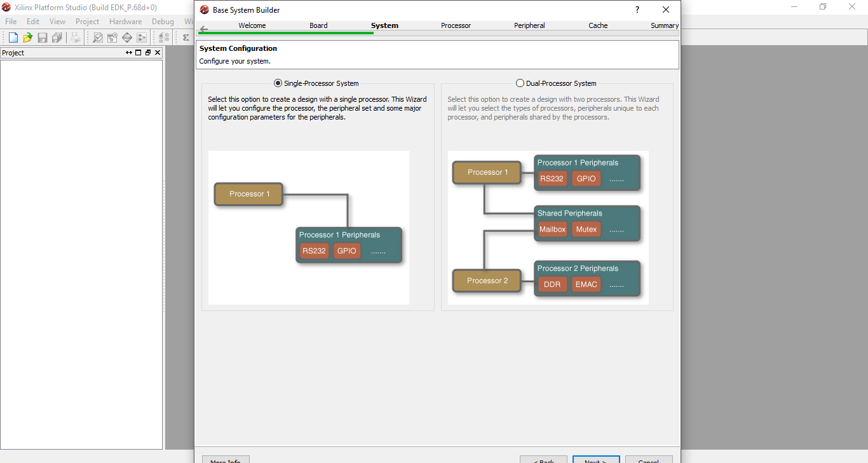
Task: Open the View menu
Action: [x=57, y=22]
